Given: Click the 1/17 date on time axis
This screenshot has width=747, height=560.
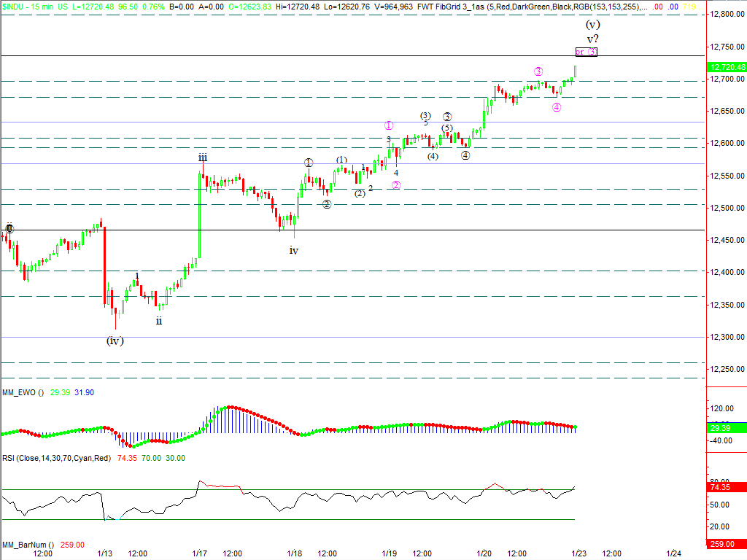Looking at the screenshot, I should coord(198,553).
